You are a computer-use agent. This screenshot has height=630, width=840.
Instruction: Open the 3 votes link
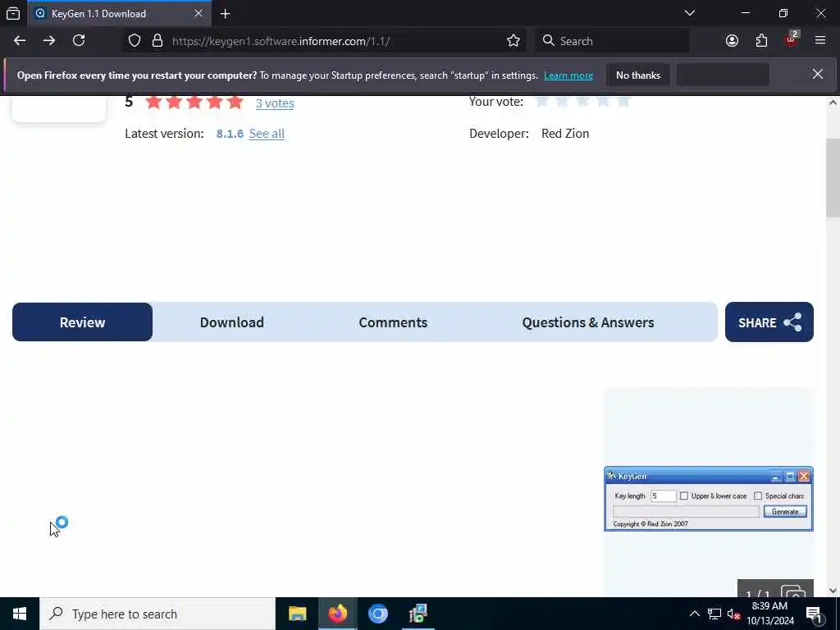pyautogui.click(x=275, y=103)
